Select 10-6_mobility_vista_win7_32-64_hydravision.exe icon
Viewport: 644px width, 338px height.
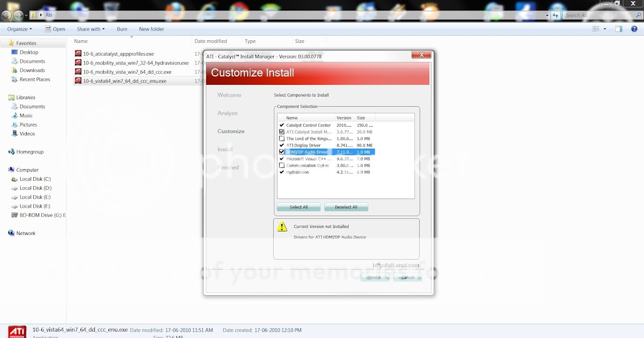[x=78, y=63]
